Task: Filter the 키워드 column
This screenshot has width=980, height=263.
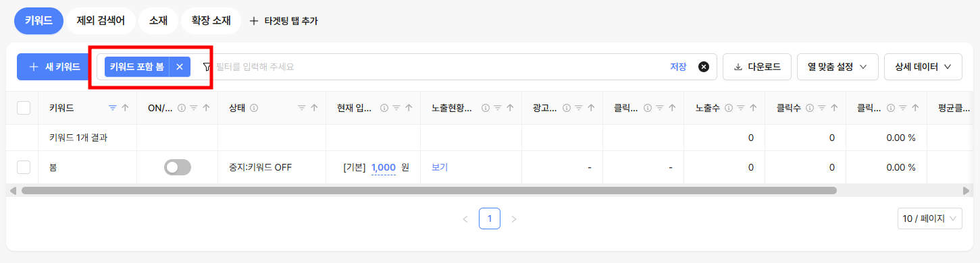Action: click(x=113, y=108)
